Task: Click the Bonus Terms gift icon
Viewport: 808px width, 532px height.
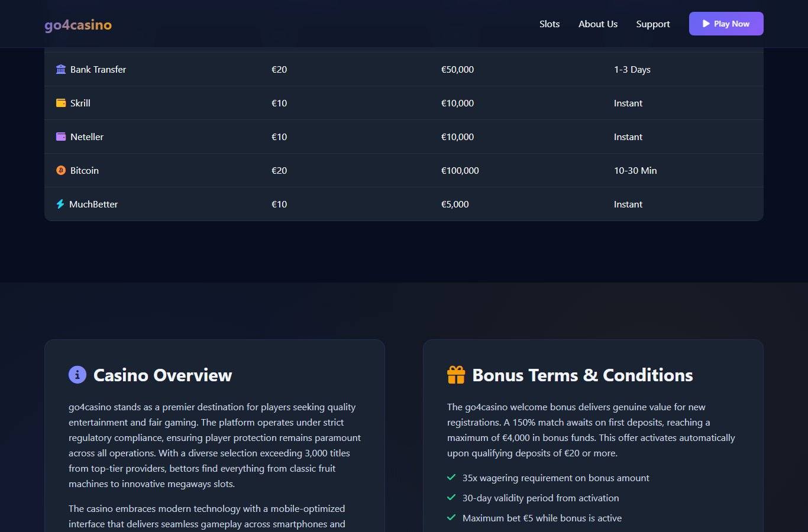Action: tap(456, 375)
